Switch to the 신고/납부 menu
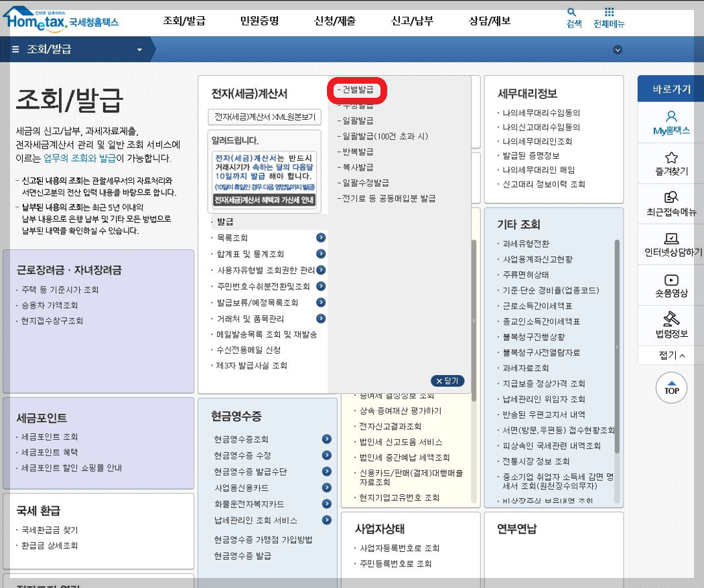This screenshot has width=704, height=588. 411,20
